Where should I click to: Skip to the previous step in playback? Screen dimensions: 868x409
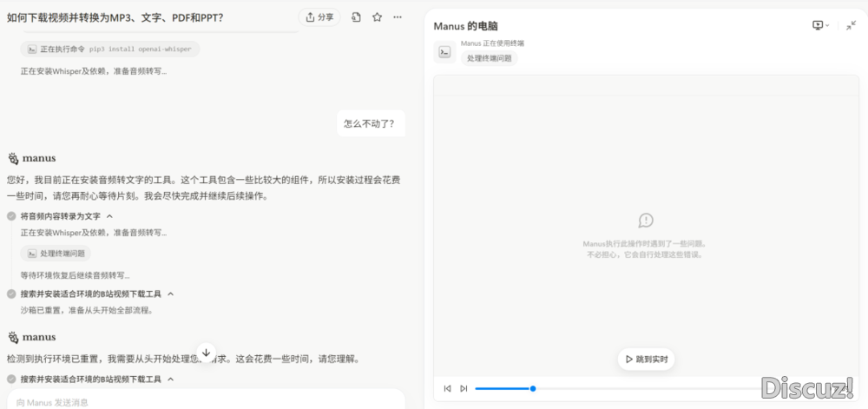(x=447, y=388)
